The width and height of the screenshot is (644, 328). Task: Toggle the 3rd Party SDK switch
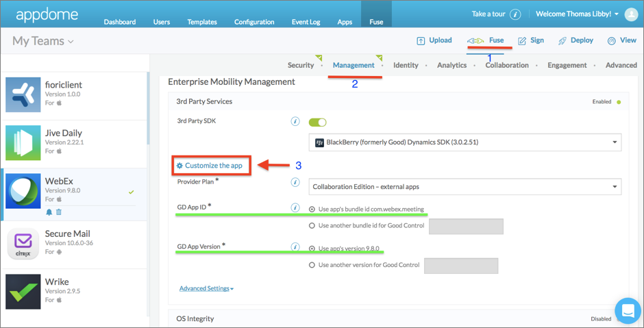[317, 123]
